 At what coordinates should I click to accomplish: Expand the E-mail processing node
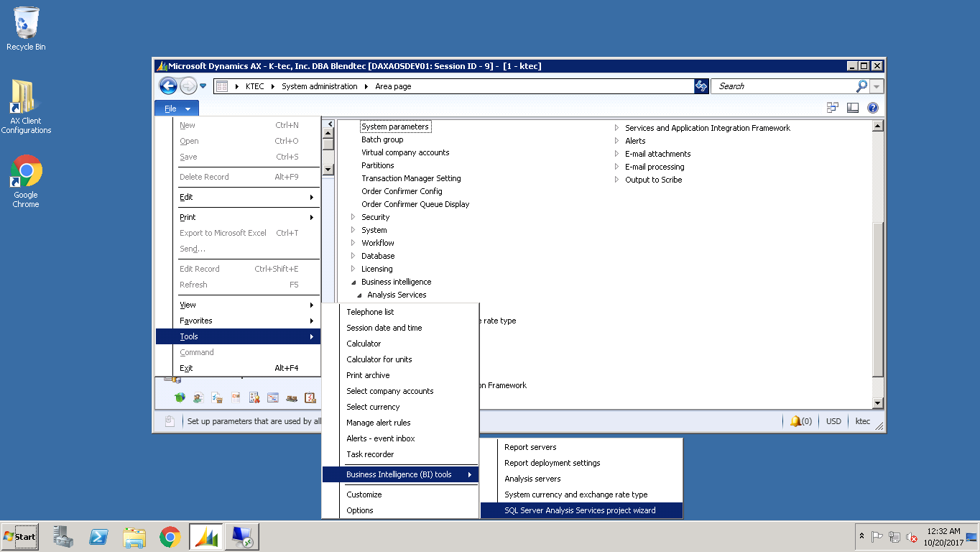[616, 167]
